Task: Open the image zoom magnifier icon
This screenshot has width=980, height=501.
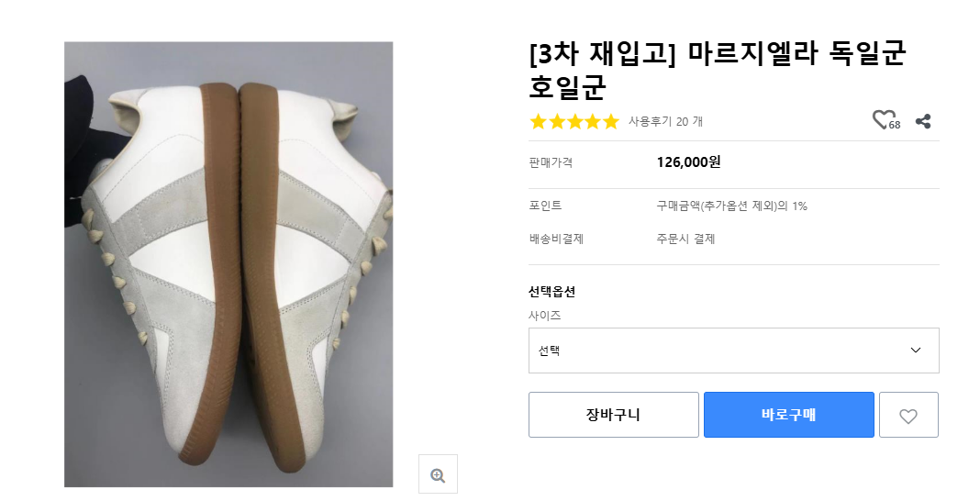Action: [x=438, y=474]
